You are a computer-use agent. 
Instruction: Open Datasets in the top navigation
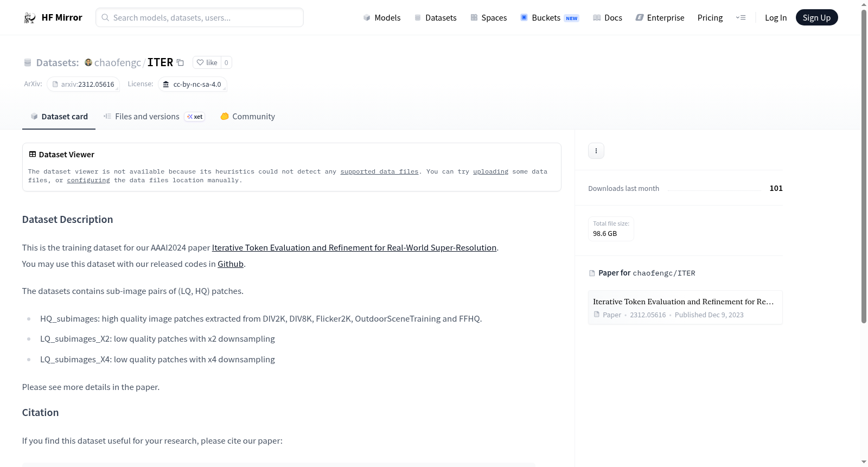pyautogui.click(x=435, y=17)
